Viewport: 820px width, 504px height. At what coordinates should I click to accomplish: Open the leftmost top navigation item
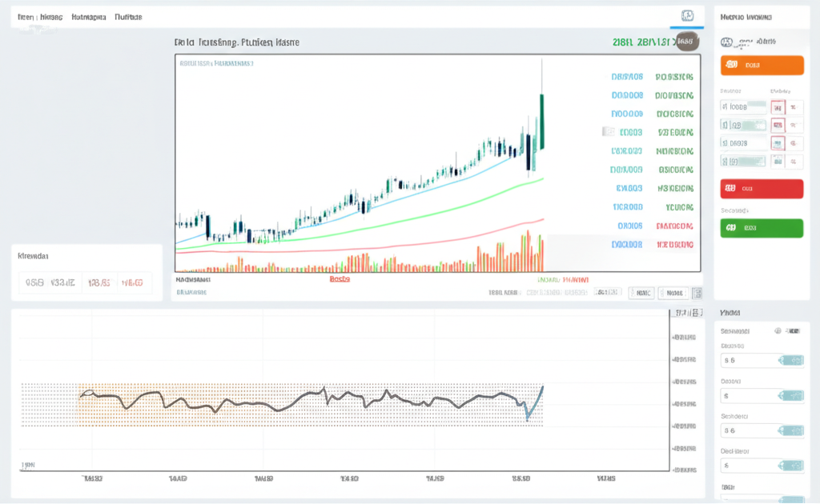point(40,18)
